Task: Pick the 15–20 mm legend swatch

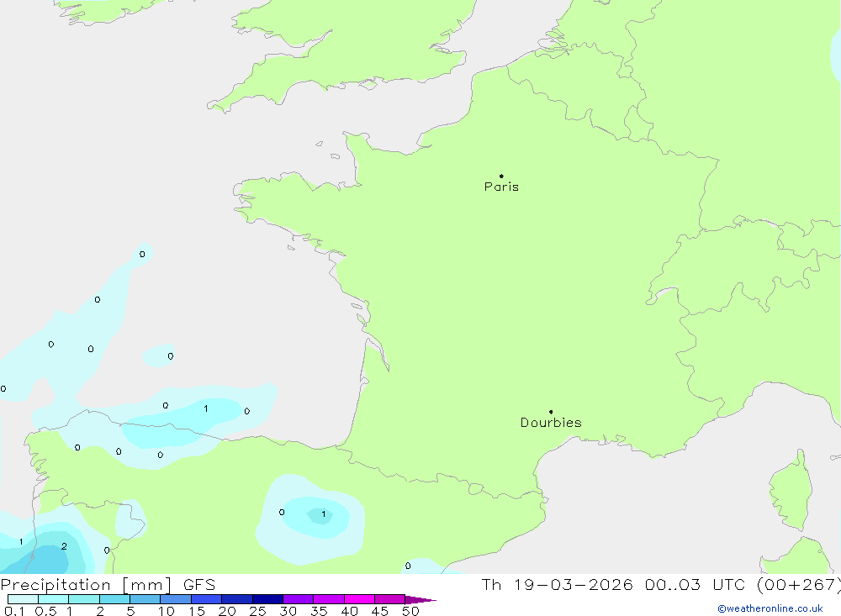Action: pos(207,599)
